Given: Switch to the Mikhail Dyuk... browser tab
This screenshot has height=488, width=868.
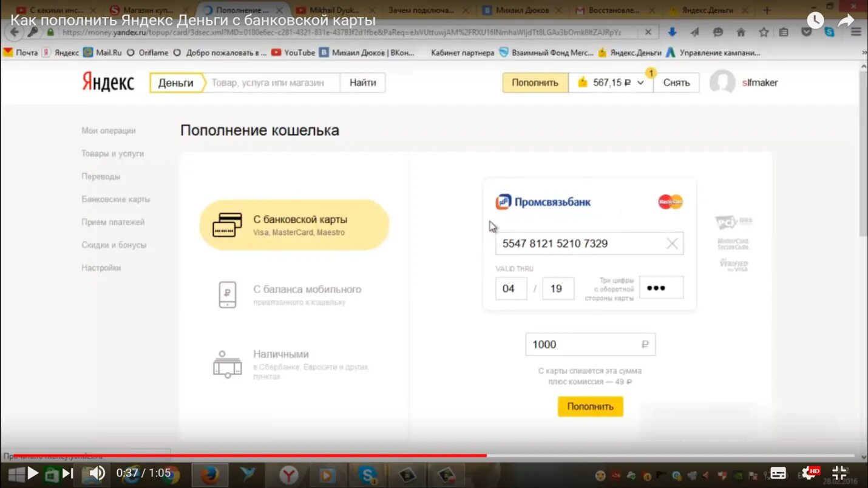Looking at the screenshot, I should click(335, 10).
